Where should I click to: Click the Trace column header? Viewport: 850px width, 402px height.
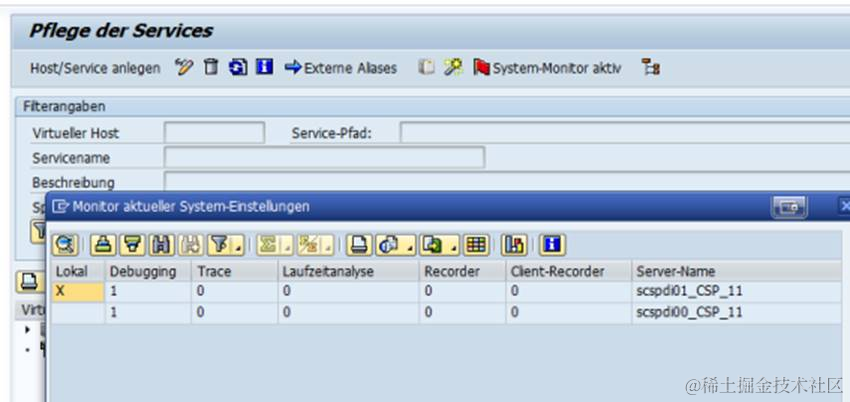(x=235, y=271)
